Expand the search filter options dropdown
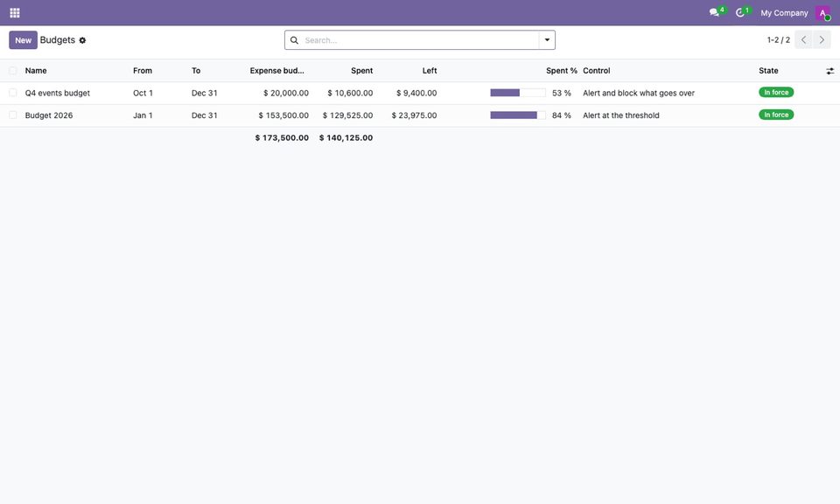The width and height of the screenshot is (840, 504). (547, 40)
